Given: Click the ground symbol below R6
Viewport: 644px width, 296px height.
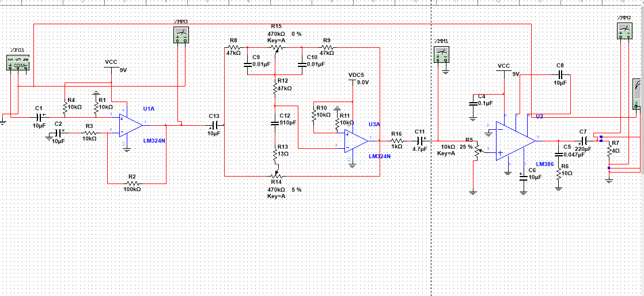Looking at the screenshot, I should 559,188.
